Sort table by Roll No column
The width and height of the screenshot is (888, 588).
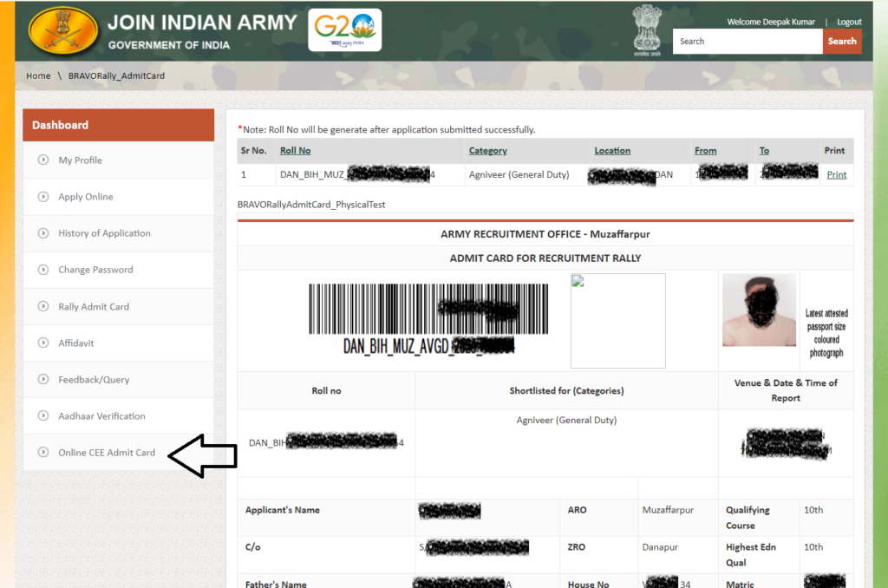(295, 151)
